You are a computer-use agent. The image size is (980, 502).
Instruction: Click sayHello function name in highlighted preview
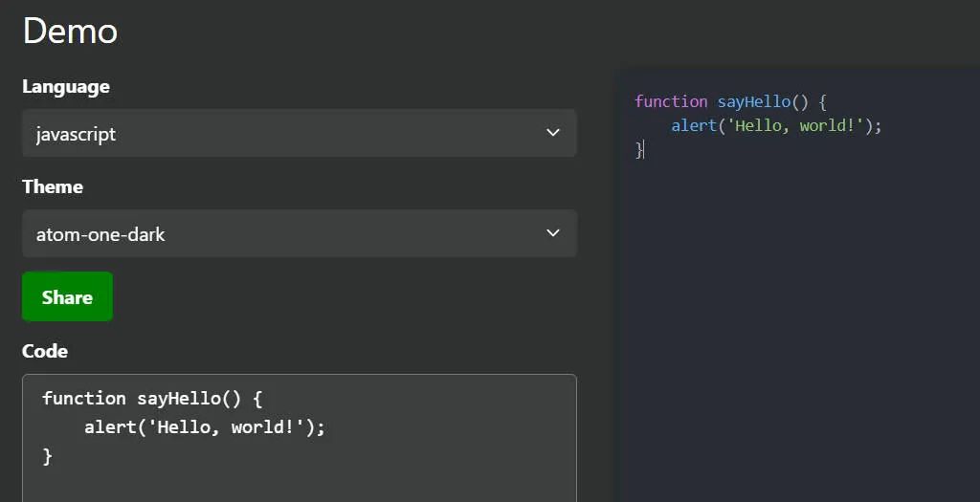pos(754,101)
